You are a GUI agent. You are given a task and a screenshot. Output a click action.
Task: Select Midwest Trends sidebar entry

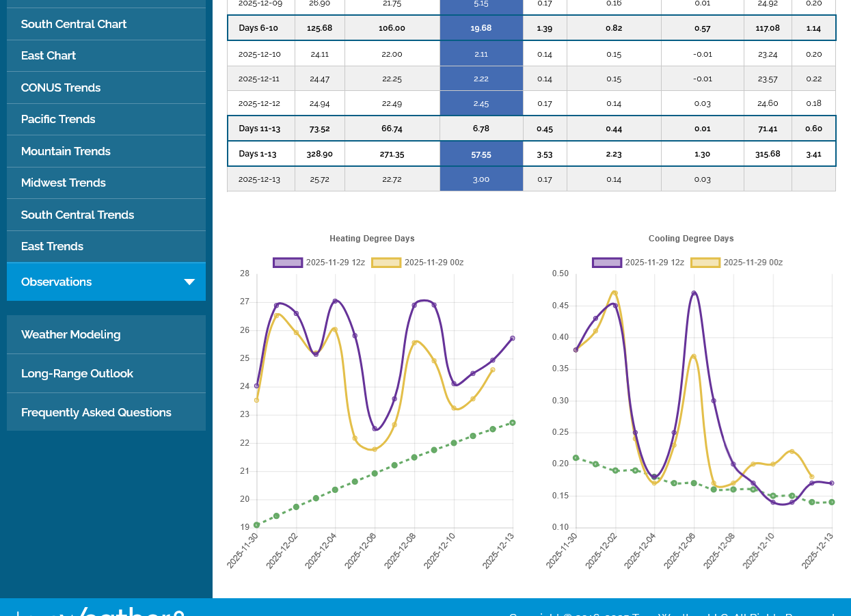tap(64, 183)
